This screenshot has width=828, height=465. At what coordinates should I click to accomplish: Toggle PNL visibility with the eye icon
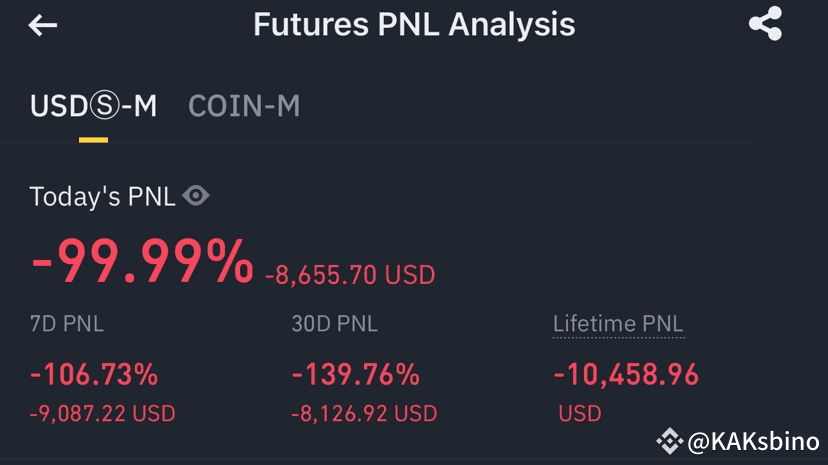[196, 196]
